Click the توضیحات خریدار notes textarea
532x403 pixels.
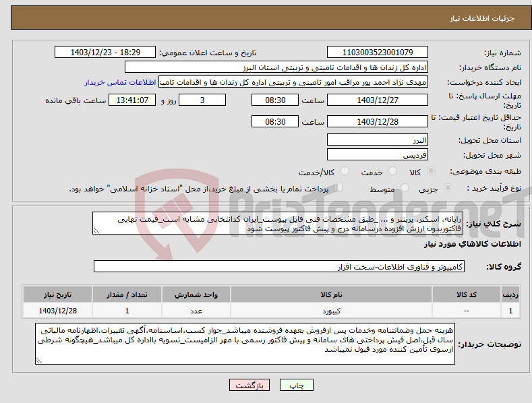click(x=245, y=344)
